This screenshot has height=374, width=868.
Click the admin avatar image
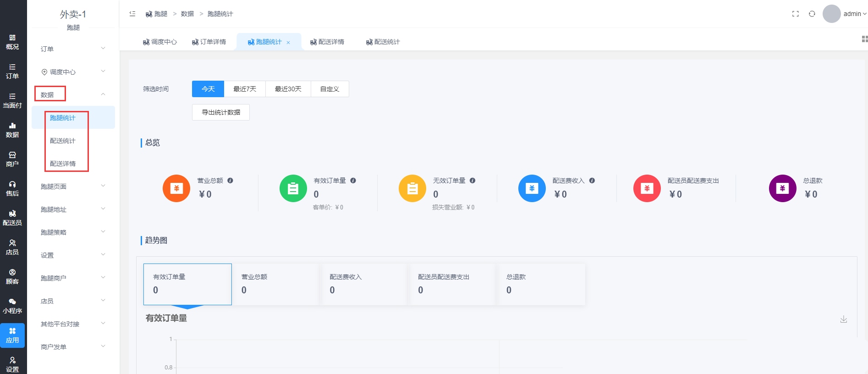(831, 14)
